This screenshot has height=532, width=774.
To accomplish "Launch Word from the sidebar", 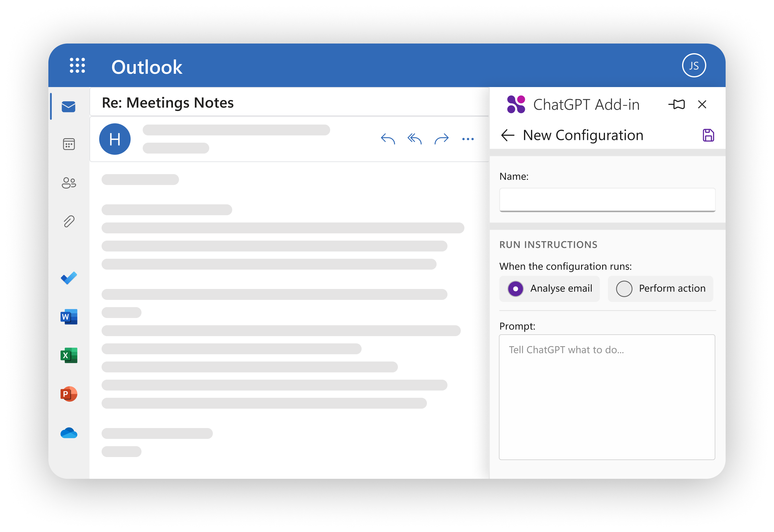I will coord(68,317).
